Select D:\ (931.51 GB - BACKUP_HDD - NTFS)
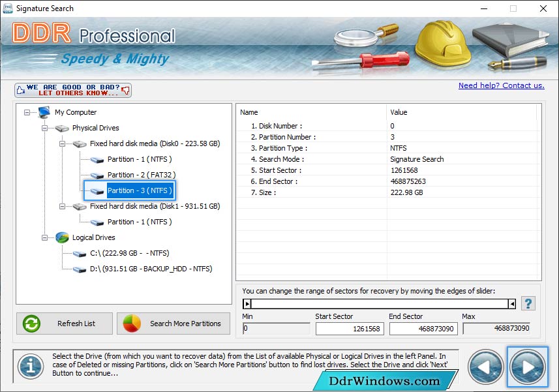 151,269
